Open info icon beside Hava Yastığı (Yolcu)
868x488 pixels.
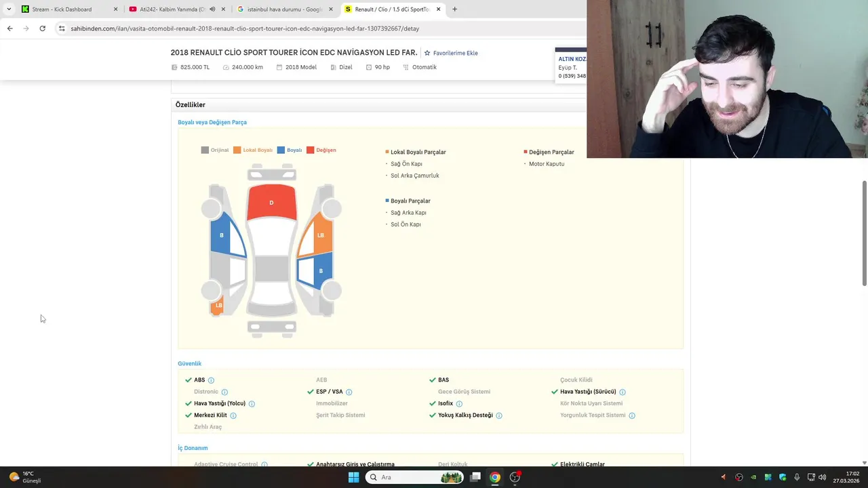(x=252, y=404)
